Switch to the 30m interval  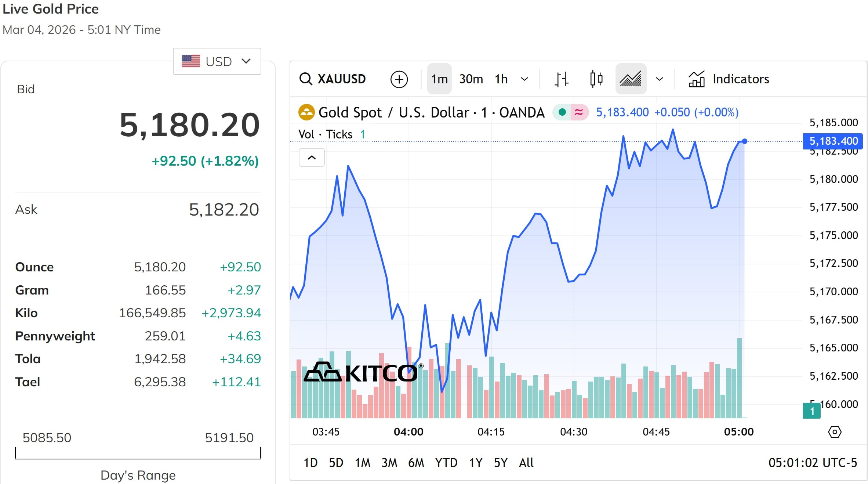coord(471,79)
